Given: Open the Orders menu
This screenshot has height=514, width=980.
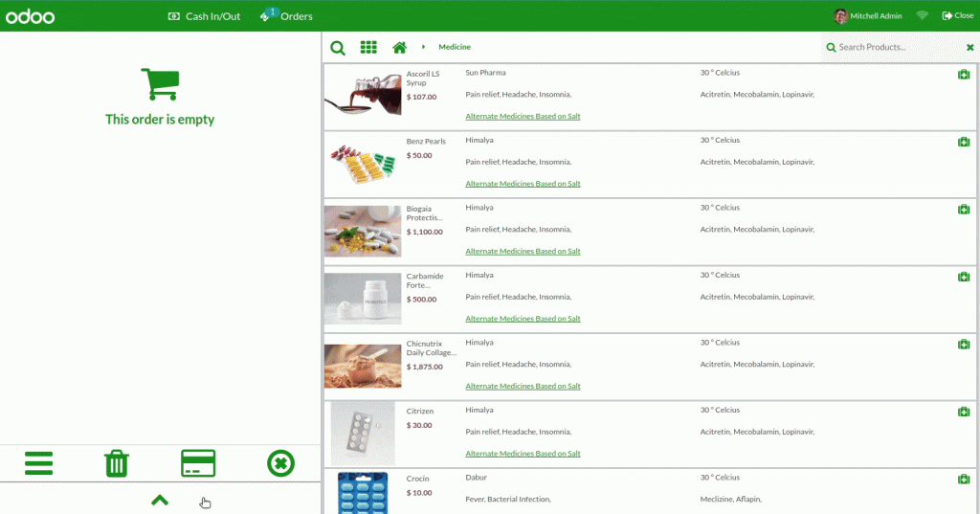Looking at the screenshot, I should point(286,15).
